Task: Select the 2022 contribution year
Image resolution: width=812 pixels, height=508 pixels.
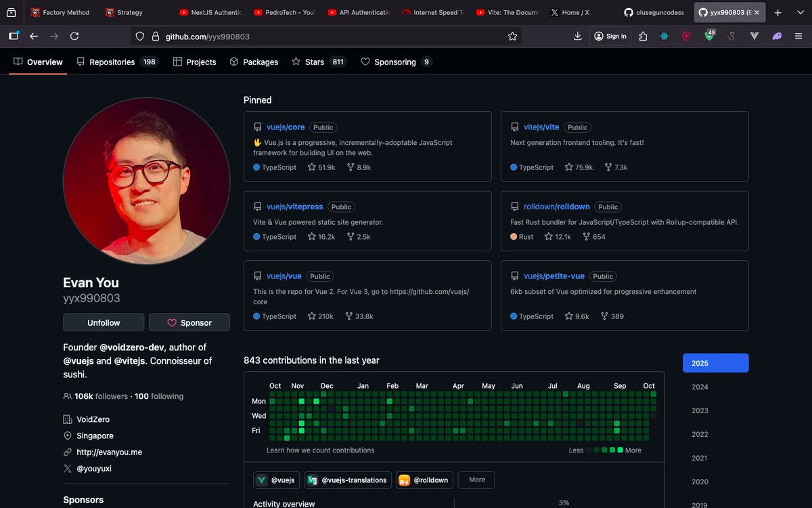Action: pyautogui.click(x=716, y=435)
